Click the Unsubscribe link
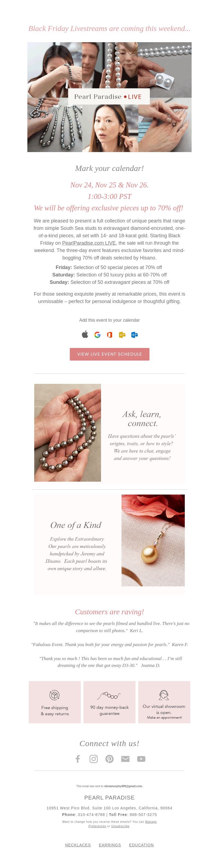The width and height of the screenshot is (219, 868). click(120, 826)
